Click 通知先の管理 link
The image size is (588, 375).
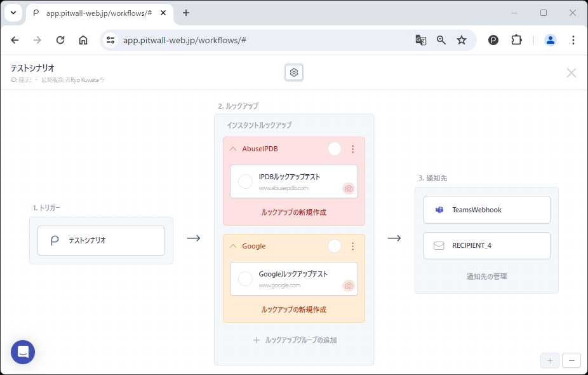pos(486,276)
